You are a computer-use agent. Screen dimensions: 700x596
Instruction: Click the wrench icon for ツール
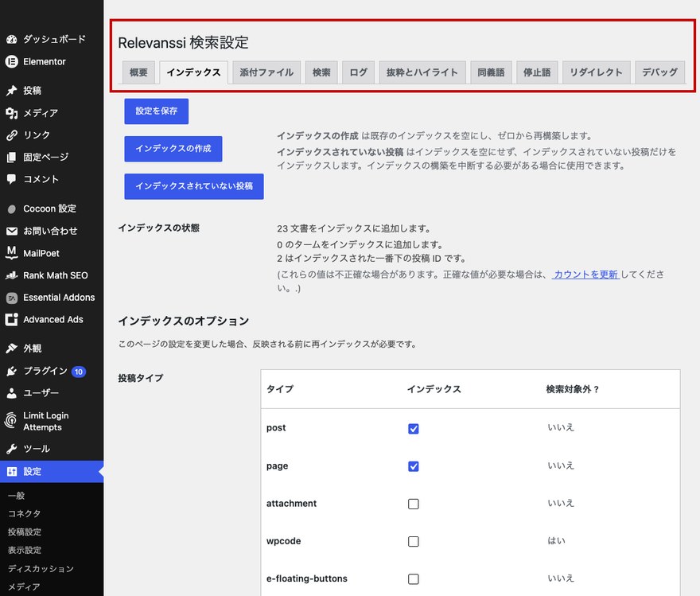[12, 449]
